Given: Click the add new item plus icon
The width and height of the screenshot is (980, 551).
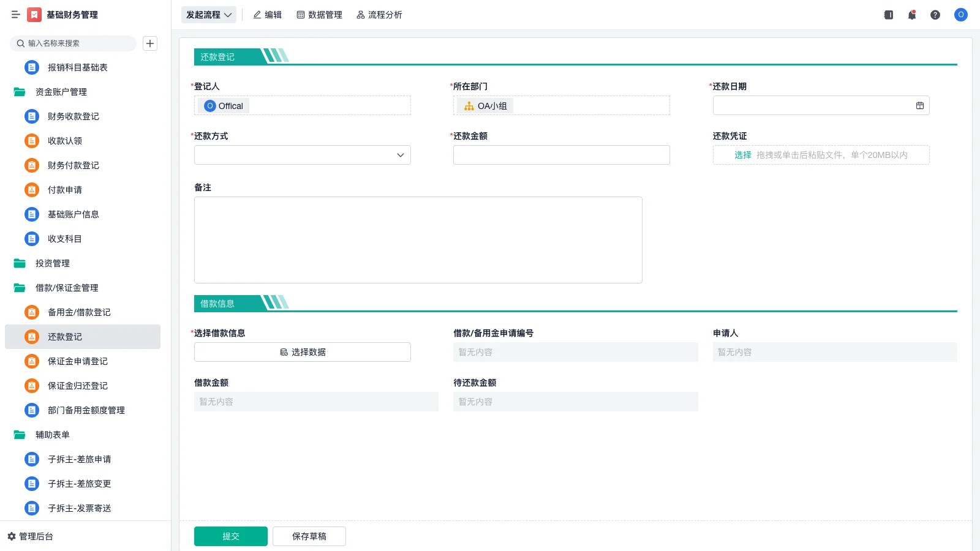Looking at the screenshot, I should (x=150, y=43).
